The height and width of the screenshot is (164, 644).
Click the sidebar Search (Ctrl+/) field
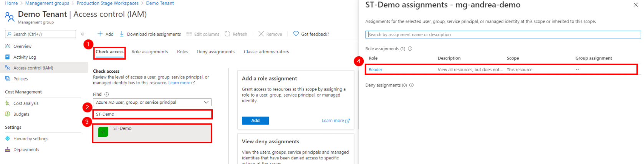pos(40,34)
